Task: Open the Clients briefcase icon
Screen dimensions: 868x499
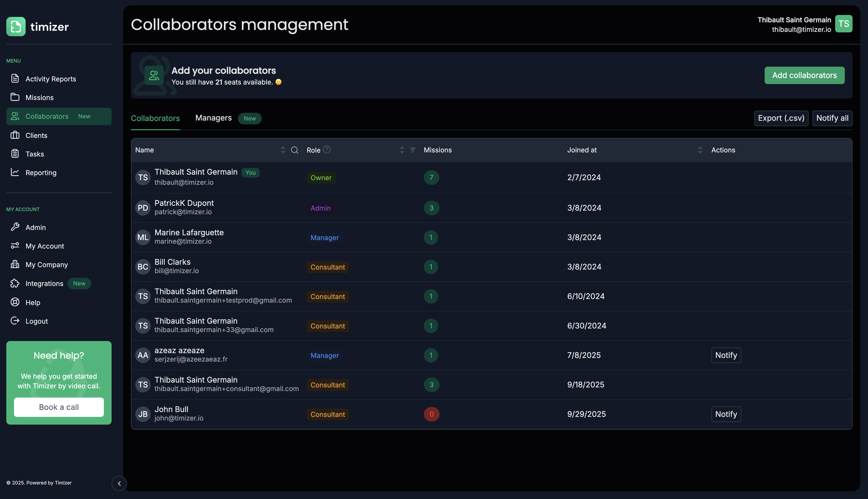Action: click(15, 135)
